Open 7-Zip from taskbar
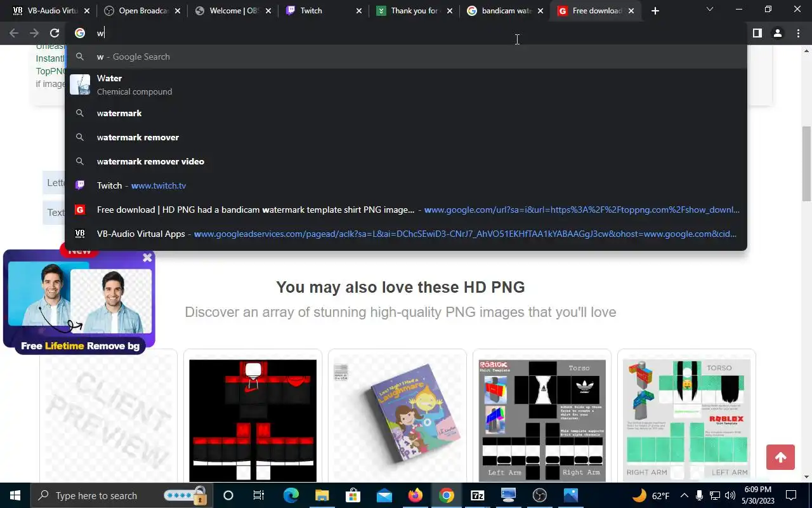 [478, 495]
